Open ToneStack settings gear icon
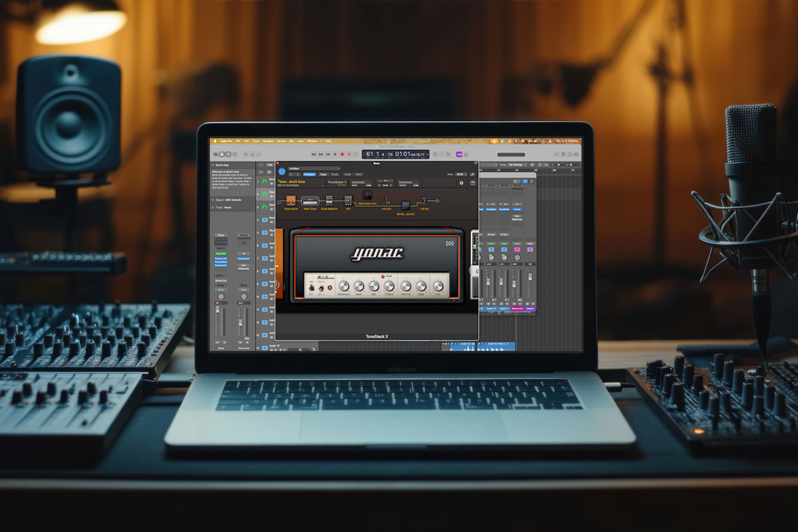The height and width of the screenshot is (532, 798). coord(462,183)
